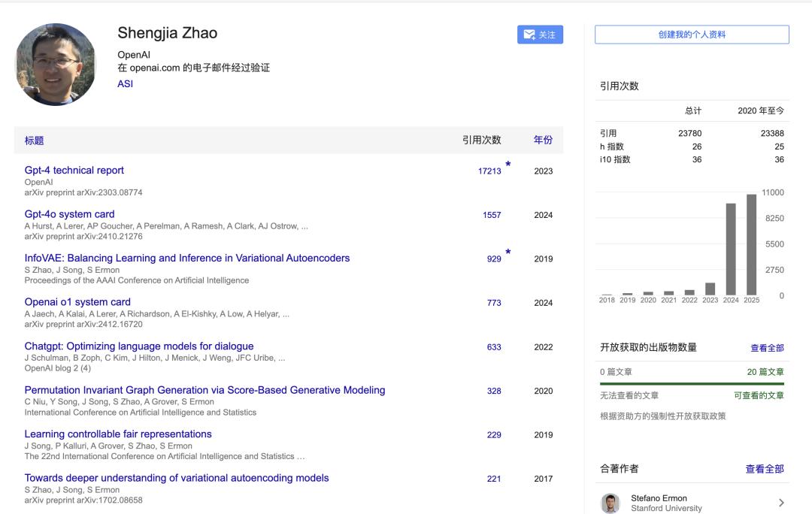Open the 1557 citations for Gpt-4o system card
This screenshot has width=812, height=514.
(x=492, y=215)
